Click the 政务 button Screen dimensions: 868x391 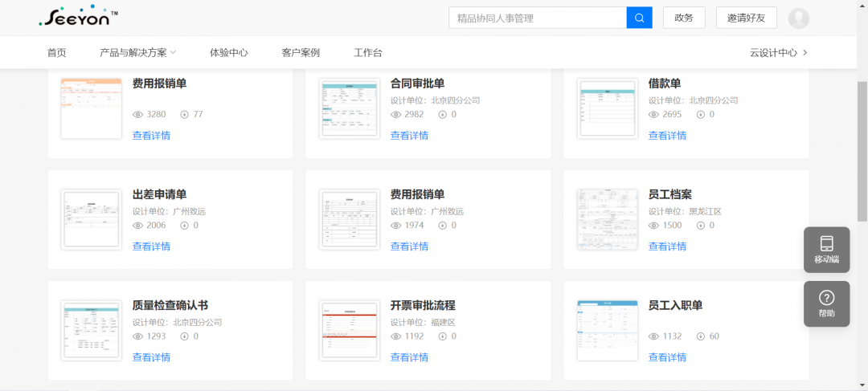684,18
